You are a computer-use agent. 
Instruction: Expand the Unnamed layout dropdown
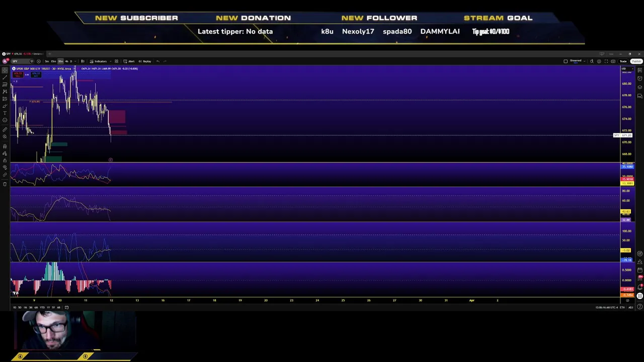tap(585, 61)
